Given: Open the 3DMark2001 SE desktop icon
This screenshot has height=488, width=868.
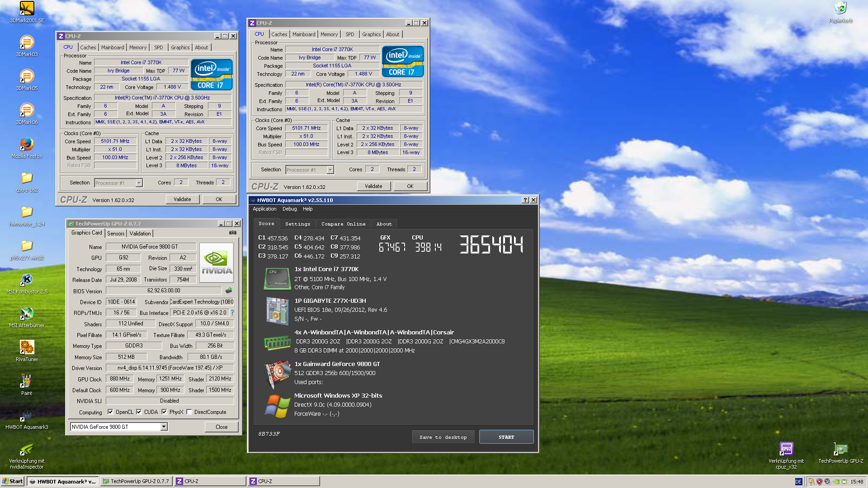Looking at the screenshot, I should 27,12.
